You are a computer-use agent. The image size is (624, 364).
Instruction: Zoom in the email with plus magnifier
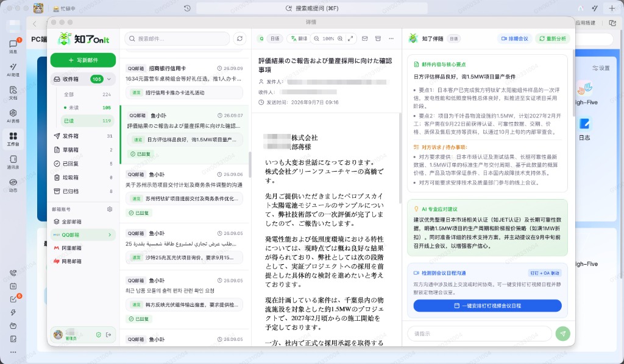tap(340, 38)
